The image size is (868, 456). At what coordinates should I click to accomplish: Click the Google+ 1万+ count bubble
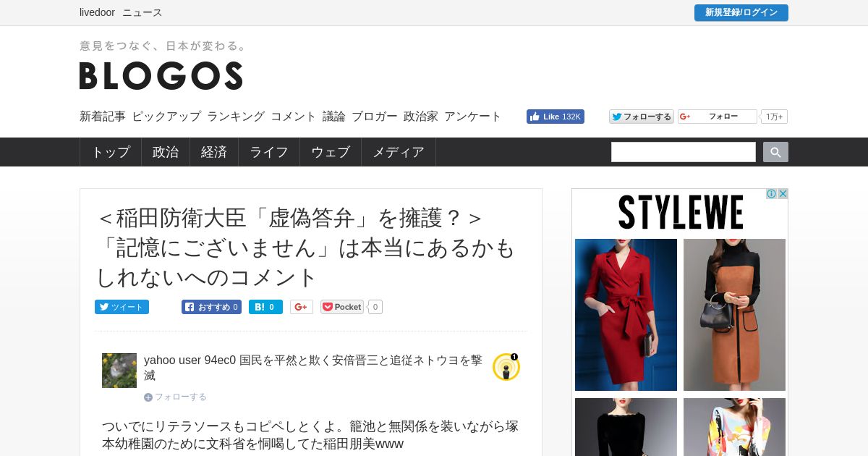click(x=774, y=117)
